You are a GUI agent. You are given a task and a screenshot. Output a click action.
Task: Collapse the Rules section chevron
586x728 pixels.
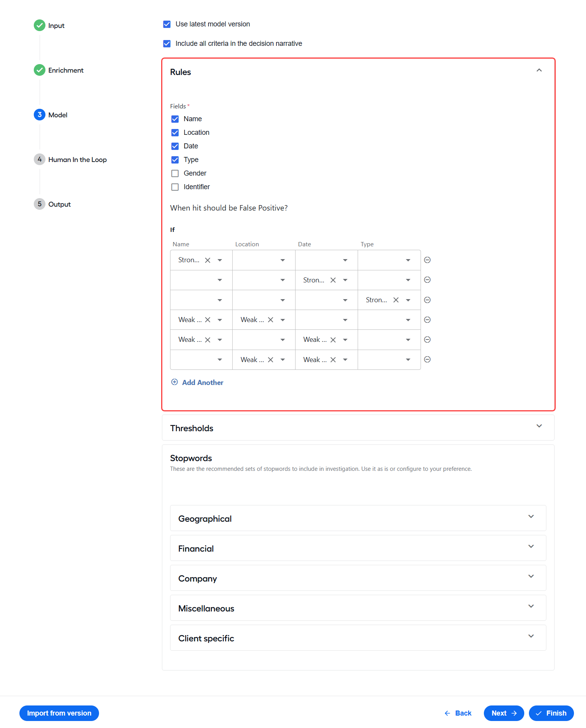tap(539, 70)
